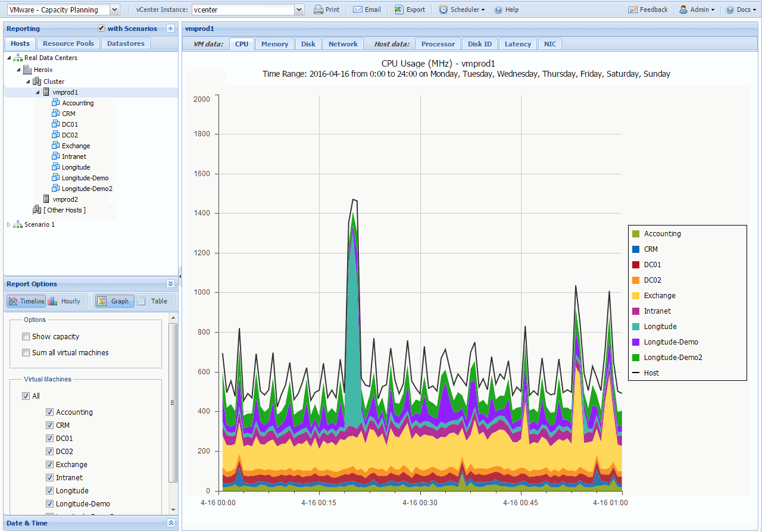The height and width of the screenshot is (532, 762).
Task: Click the vmprod1 host server icon
Action: [46, 92]
